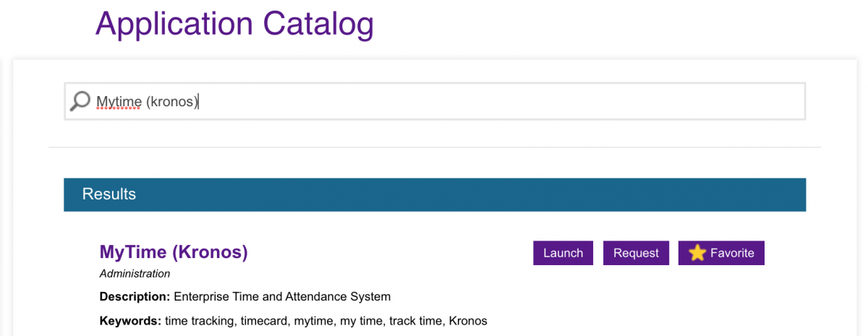This screenshot has width=868, height=336.
Task: Click the Administration category label
Action: click(135, 274)
